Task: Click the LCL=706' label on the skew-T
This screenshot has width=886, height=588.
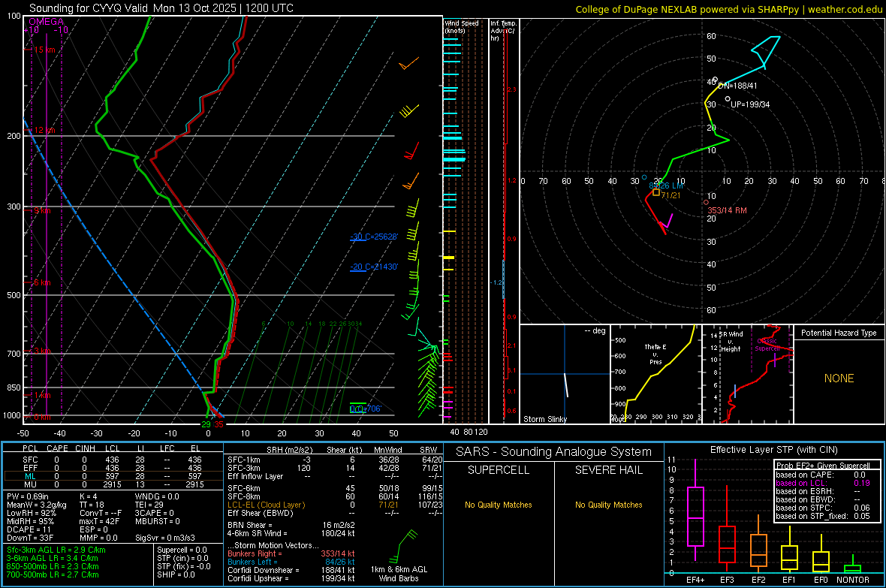Action: (x=366, y=409)
